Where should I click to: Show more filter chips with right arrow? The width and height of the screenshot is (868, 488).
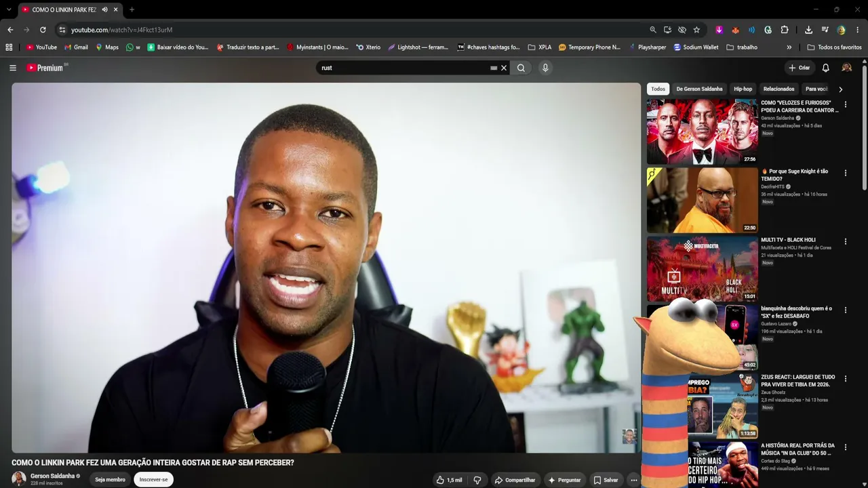click(x=840, y=89)
